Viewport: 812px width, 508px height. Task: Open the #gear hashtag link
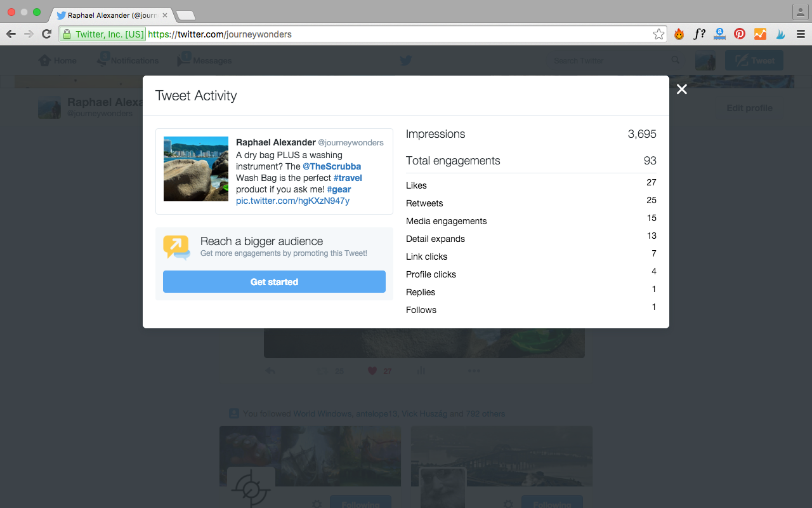click(339, 189)
